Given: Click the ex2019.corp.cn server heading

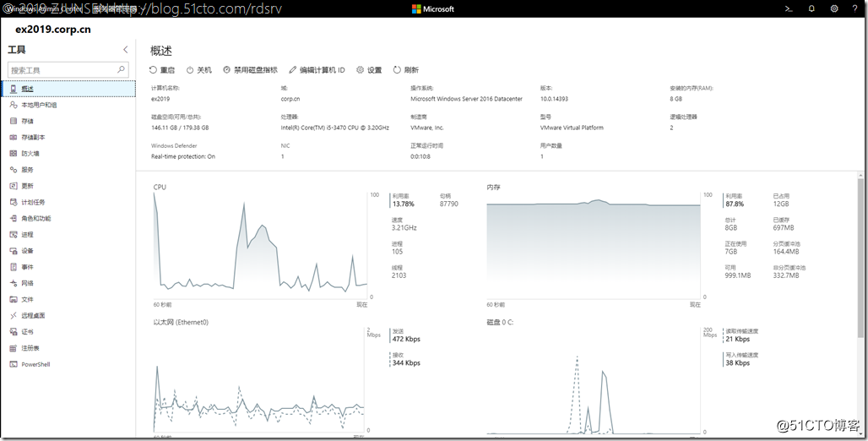Looking at the screenshot, I should pyautogui.click(x=53, y=30).
